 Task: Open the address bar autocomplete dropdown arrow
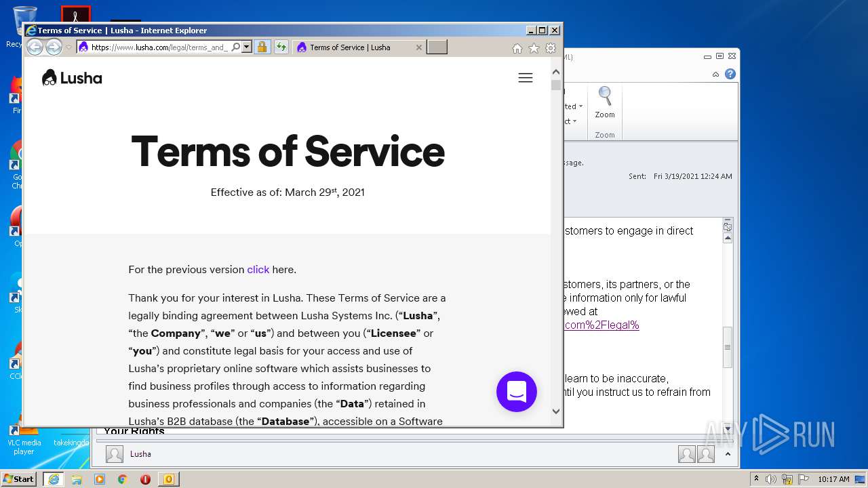(x=247, y=47)
